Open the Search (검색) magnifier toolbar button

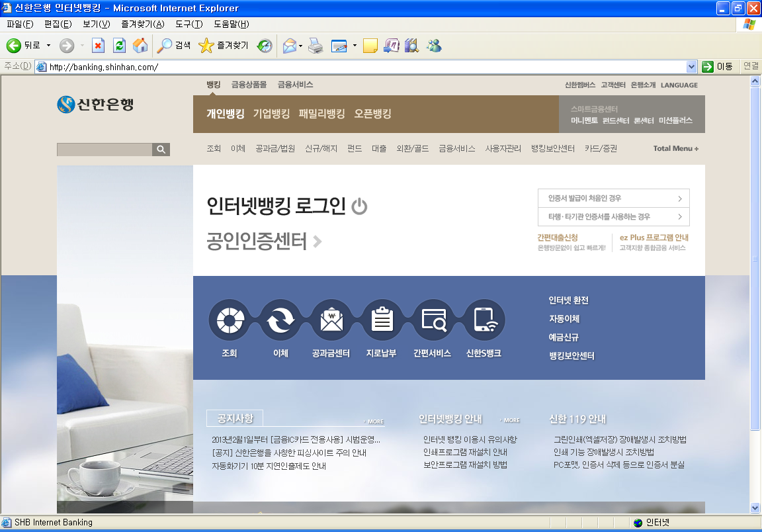173,46
